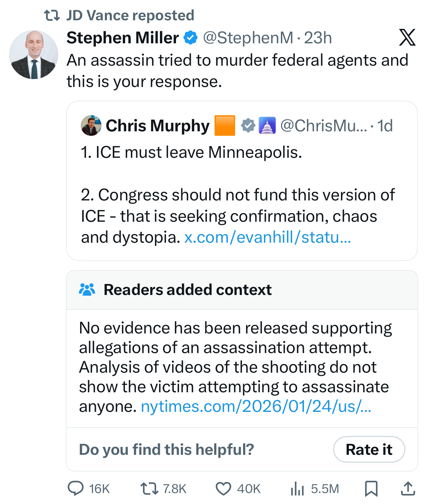This screenshot has height=504, width=427.
Task: Open the @StephenM handle
Action: (248, 38)
